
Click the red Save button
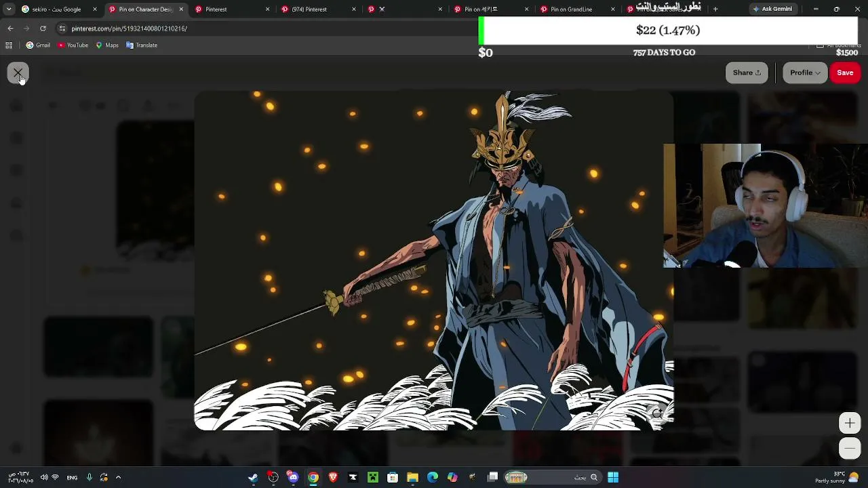845,73
